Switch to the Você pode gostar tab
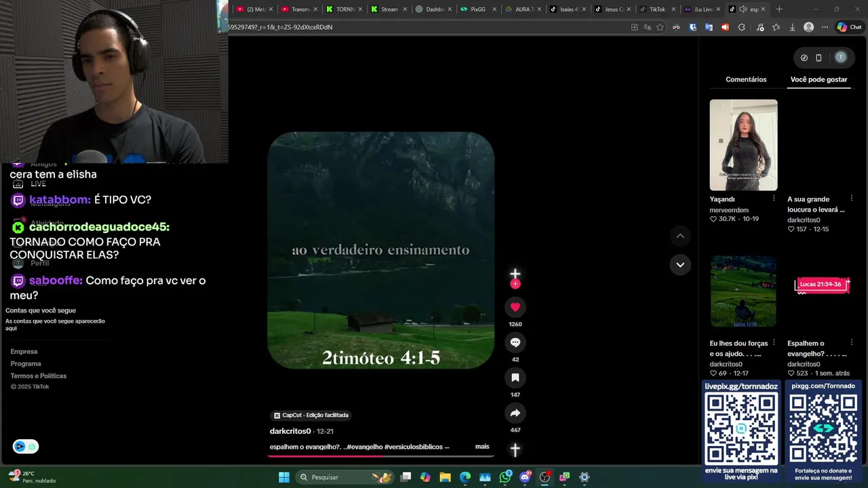Image resolution: width=868 pixels, height=488 pixels. pyautogui.click(x=818, y=79)
